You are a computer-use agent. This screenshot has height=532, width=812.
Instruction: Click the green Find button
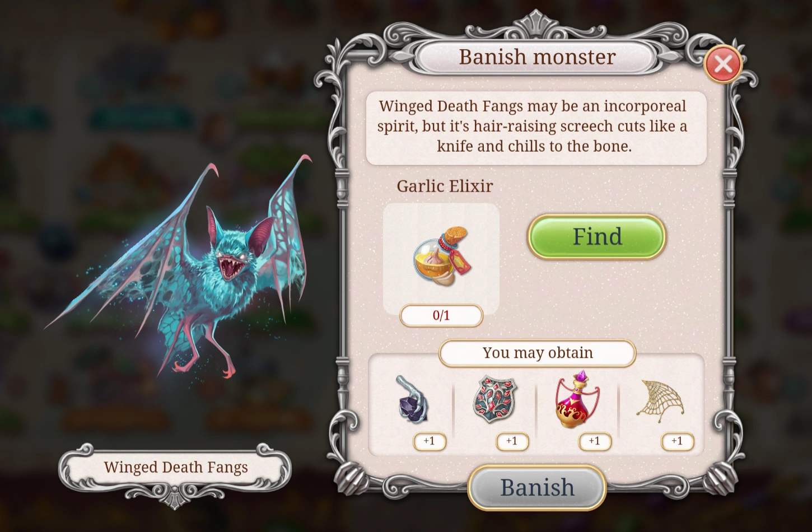pyautogui.click(x=597, y=237)
